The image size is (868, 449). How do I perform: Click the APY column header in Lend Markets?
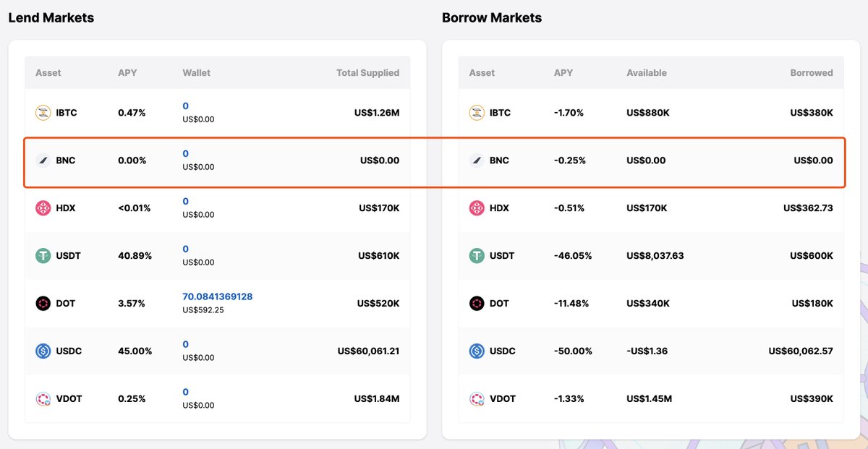pos(127,73)
